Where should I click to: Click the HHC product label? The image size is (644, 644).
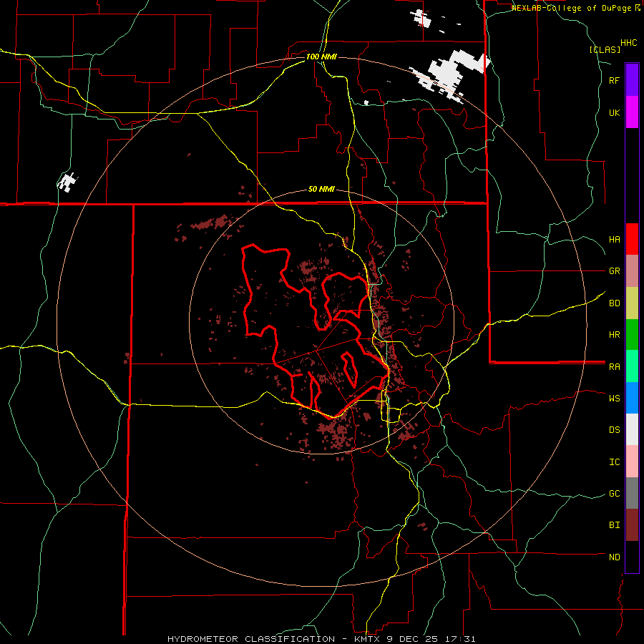click(x=629, y=43)
